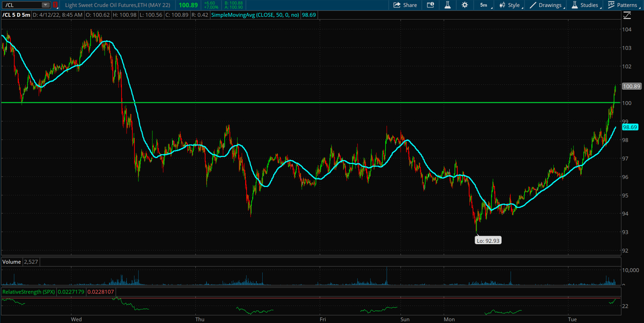The height and width of the screenshot is (323, 644).
Task: Click the Lo: 92.93 low price label
Action: (x=488, y=241)
